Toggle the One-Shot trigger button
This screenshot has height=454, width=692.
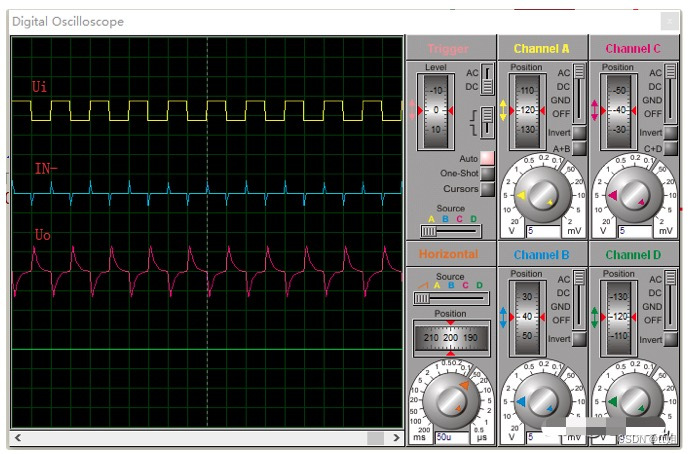[x=487, y=173]
